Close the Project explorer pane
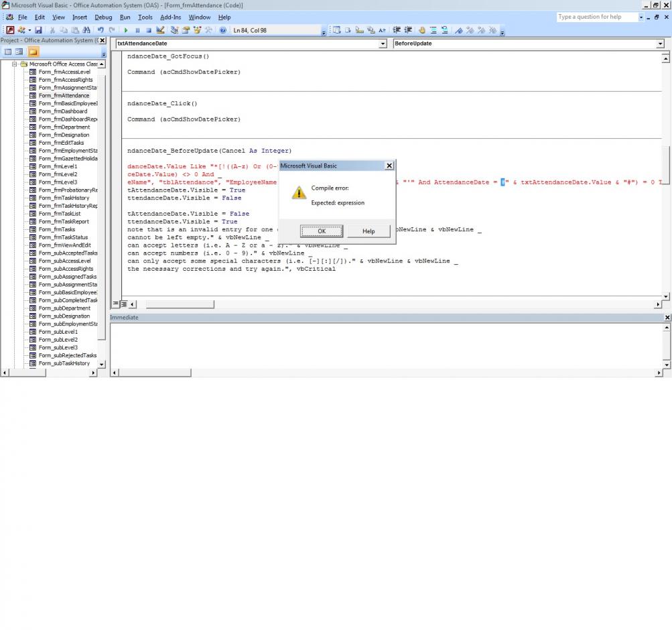The image size is (672, 630). pyautogui.click(x=103, y=40)
